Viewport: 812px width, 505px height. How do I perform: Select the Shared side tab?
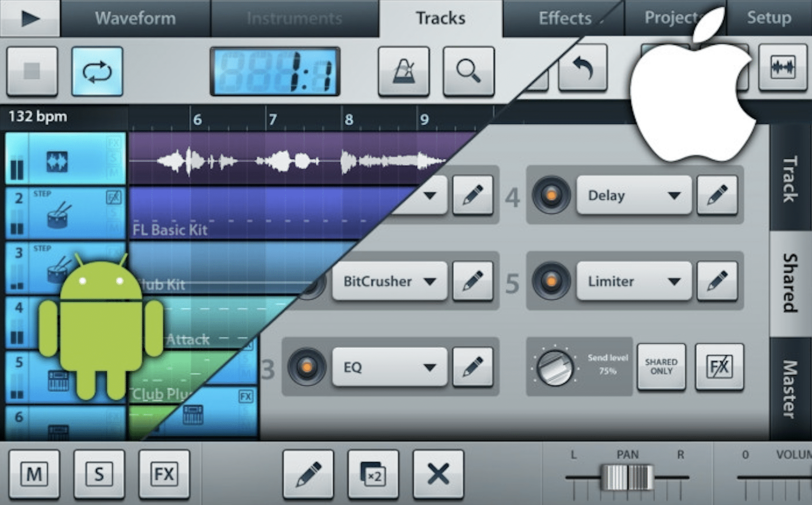pos(790,284)
